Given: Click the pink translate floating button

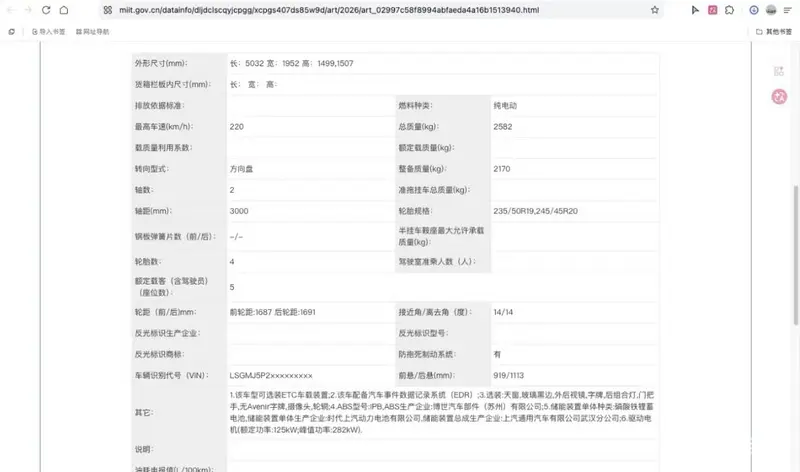Looking at the screenshot, I should click(779, 96).
